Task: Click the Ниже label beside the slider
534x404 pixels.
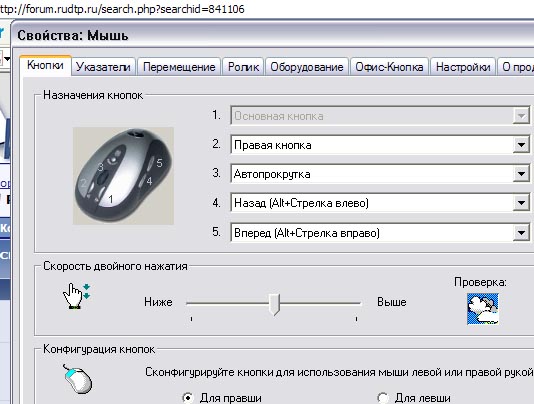Action: click(158, 302)
